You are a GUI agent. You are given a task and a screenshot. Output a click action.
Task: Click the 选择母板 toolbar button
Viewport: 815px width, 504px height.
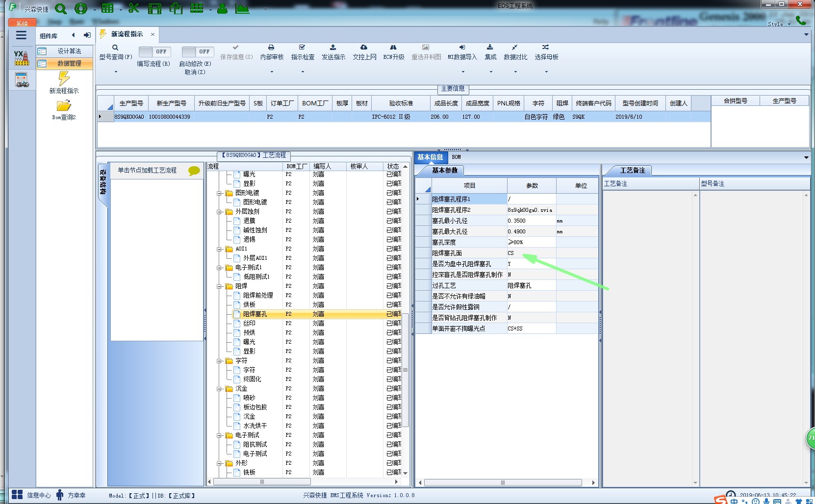tap(546, 53)
